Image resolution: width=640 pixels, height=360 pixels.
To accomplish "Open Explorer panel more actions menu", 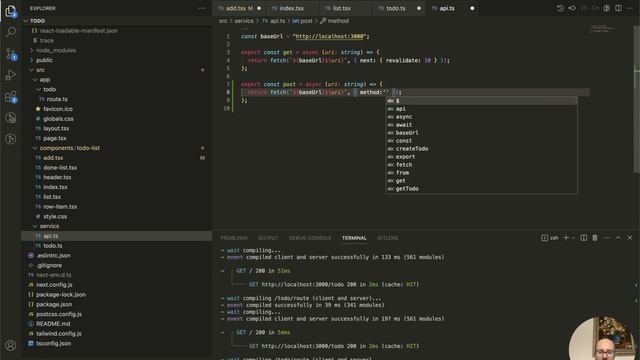I will [202, 8].
